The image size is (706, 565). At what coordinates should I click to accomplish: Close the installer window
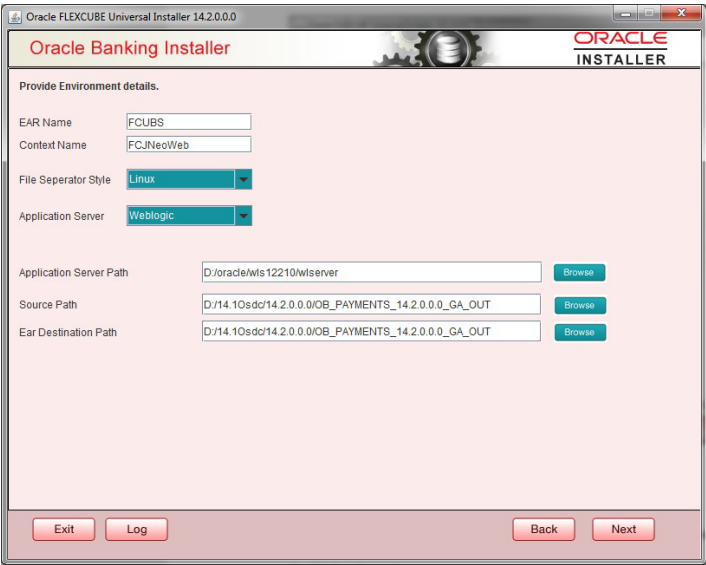[681, 14]
